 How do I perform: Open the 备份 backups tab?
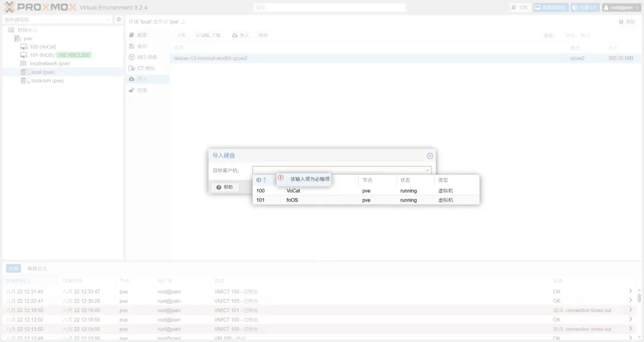point(148,46)
